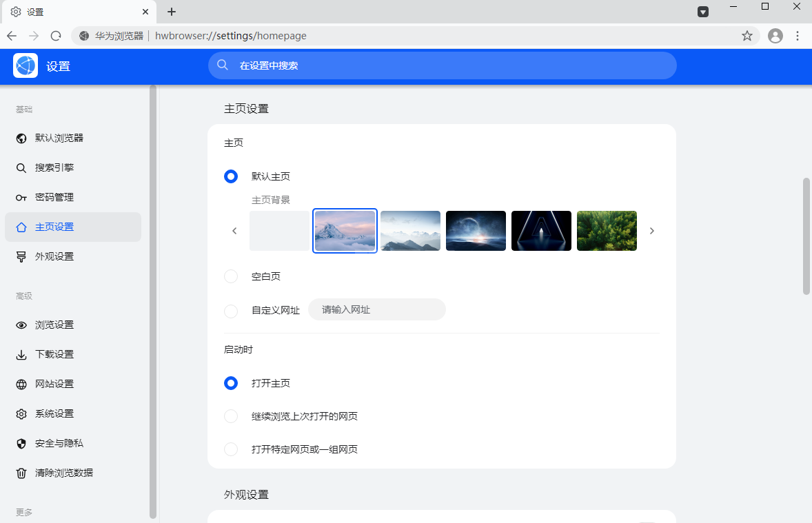
Task: Click the 在设置中搜索 search box
Action: [x=443, y=65]
